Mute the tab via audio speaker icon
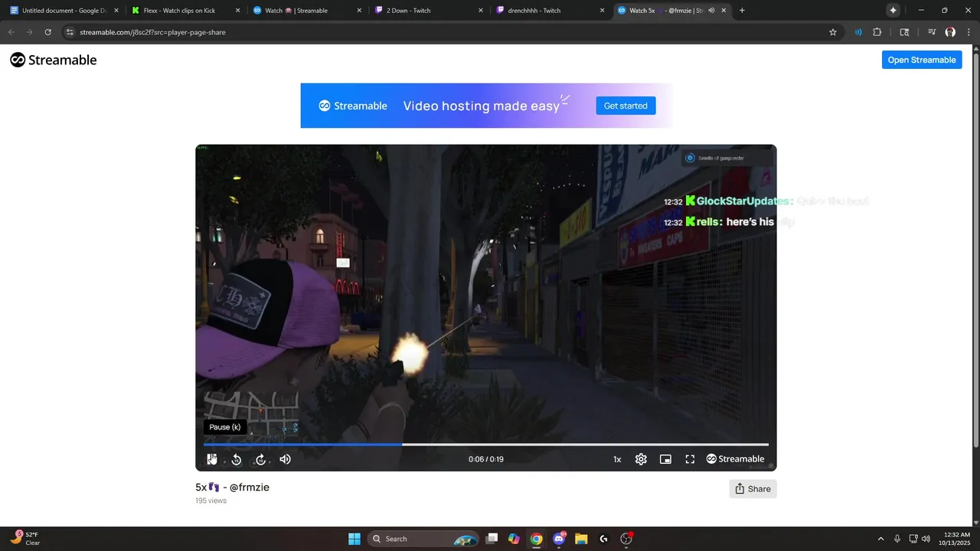This screenshot has width=980, height=551. 711,11
